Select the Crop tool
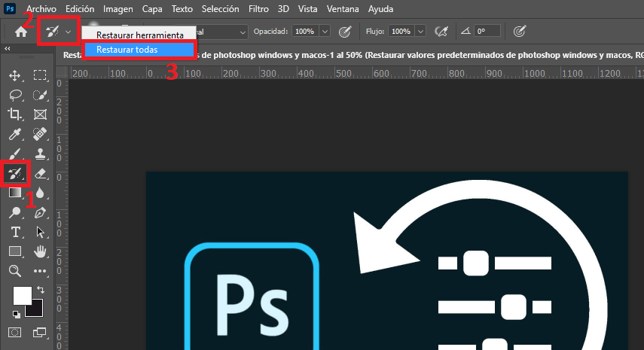Image resolution: width=644 pixels, height=350 pixels. (15, 114)
